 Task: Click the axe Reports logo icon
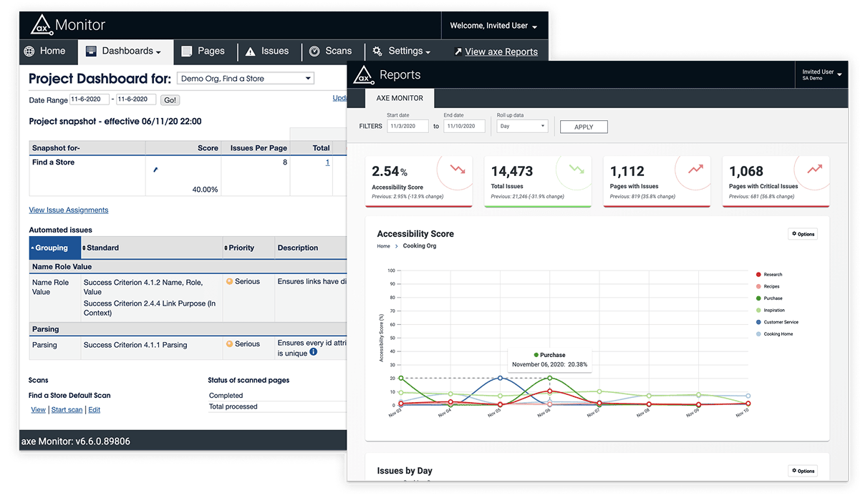coord(365,74)
